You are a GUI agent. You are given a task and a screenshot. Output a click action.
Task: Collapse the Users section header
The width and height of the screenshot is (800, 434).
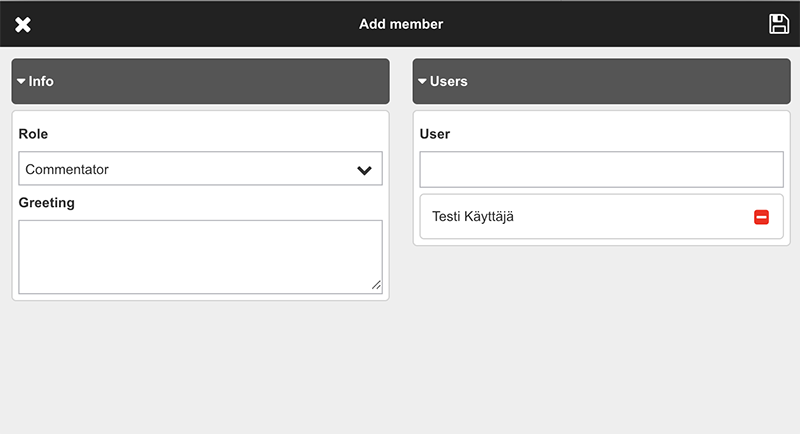pyautogui.click(x=600, y=81)
